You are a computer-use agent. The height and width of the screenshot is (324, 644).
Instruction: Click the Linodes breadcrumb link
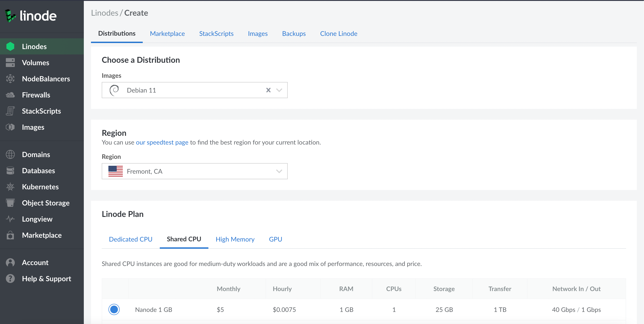pyautogui.click(x=104, y=13)
